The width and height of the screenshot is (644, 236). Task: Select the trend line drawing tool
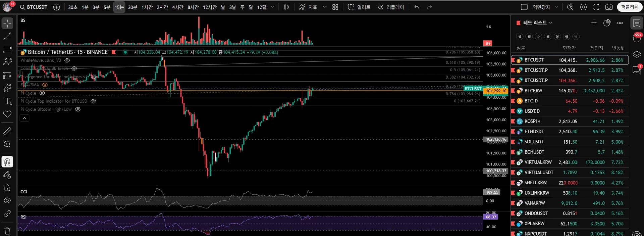tap(7, 36)
